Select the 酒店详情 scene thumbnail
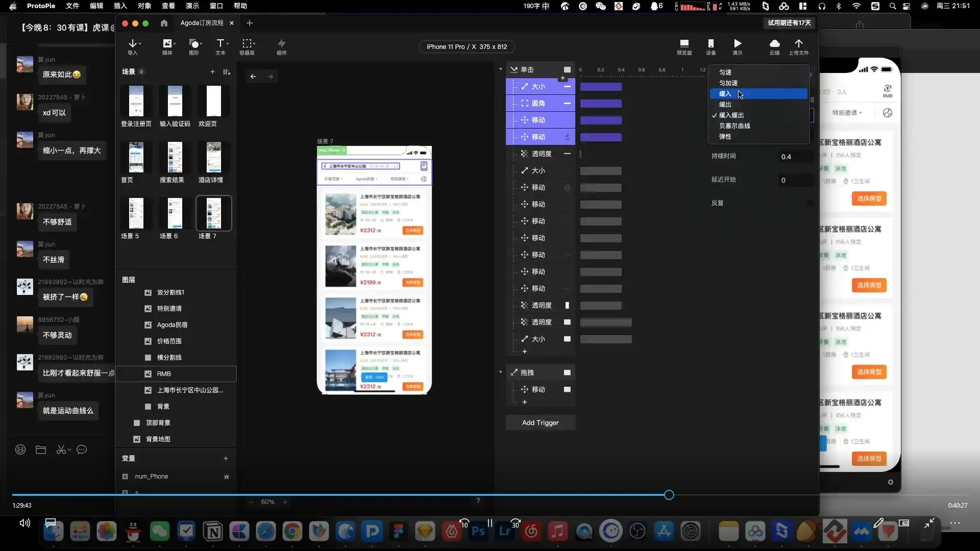The image size is (980, 551). click(213, 158)
